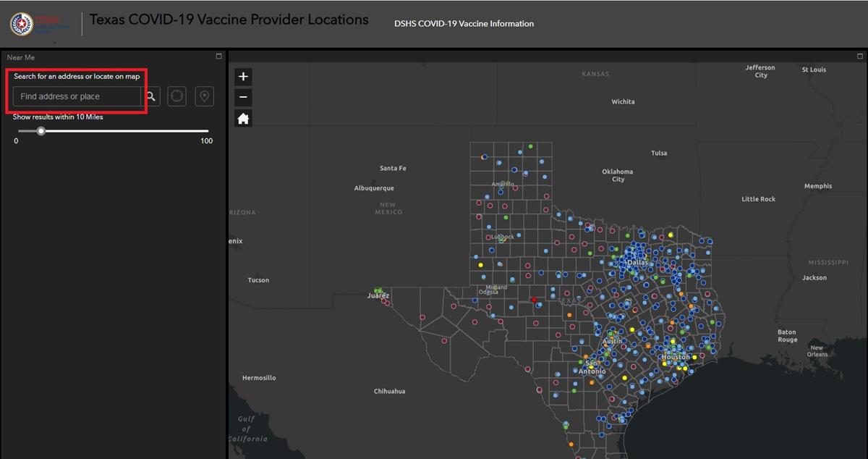Click the Jackson map label

click(x=814, y=277)
